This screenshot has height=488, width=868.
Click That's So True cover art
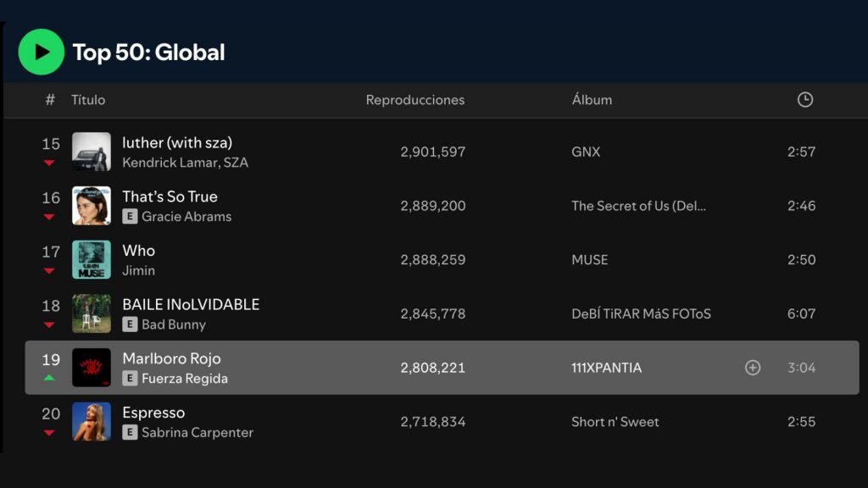92,206
